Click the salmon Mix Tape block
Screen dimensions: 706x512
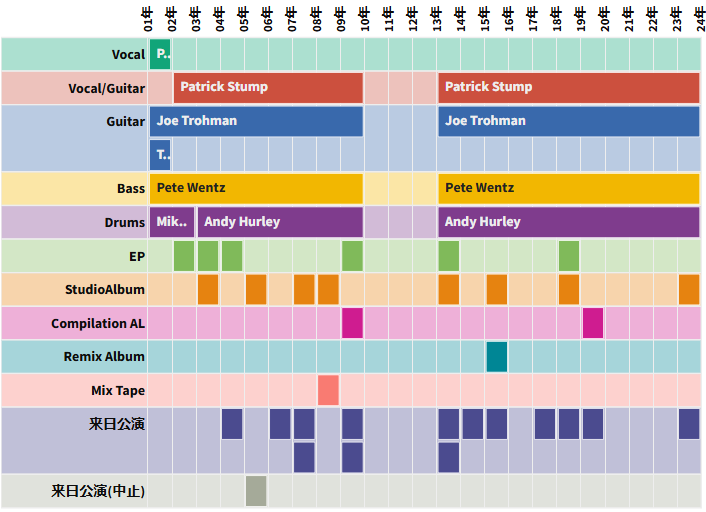point(328,390)
